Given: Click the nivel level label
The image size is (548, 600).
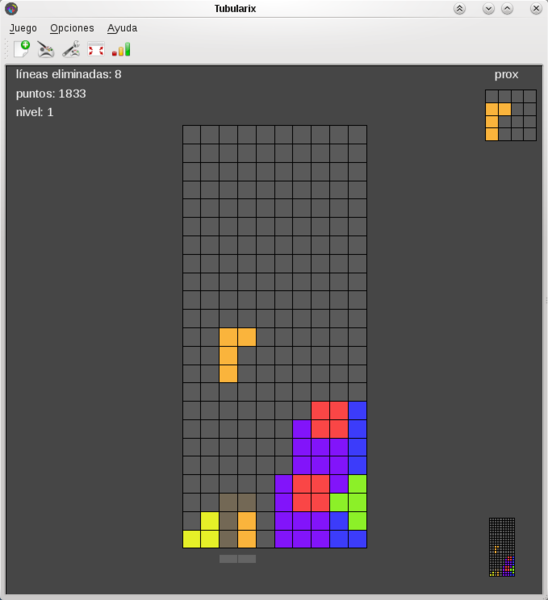Looking at the screenshot, I should [x=34, y=112].
